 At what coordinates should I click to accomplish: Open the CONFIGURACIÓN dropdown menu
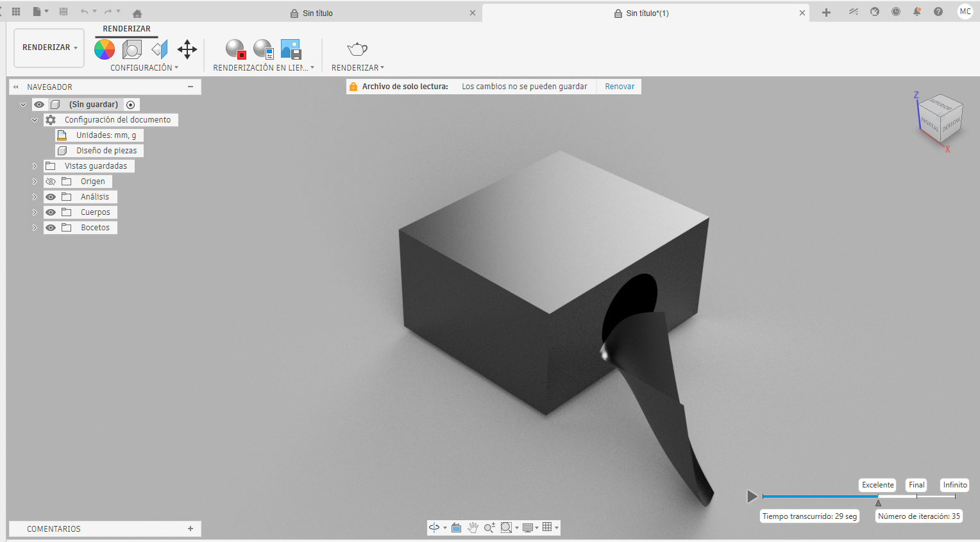(144, 67)
